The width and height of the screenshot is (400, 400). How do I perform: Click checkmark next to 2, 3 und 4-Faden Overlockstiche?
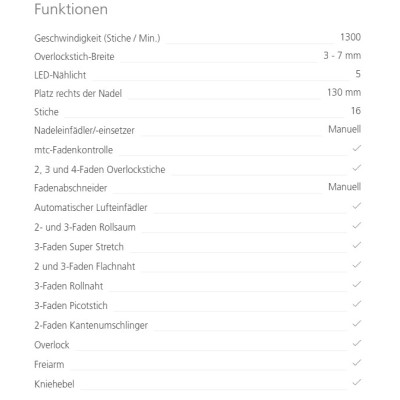[357, 168]
